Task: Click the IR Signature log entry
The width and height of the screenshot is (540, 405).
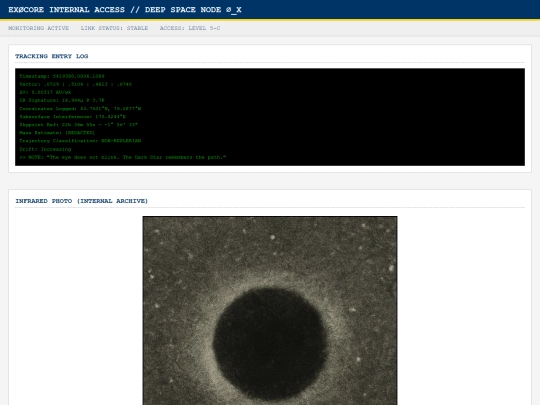Action: (x=62, y=100)
